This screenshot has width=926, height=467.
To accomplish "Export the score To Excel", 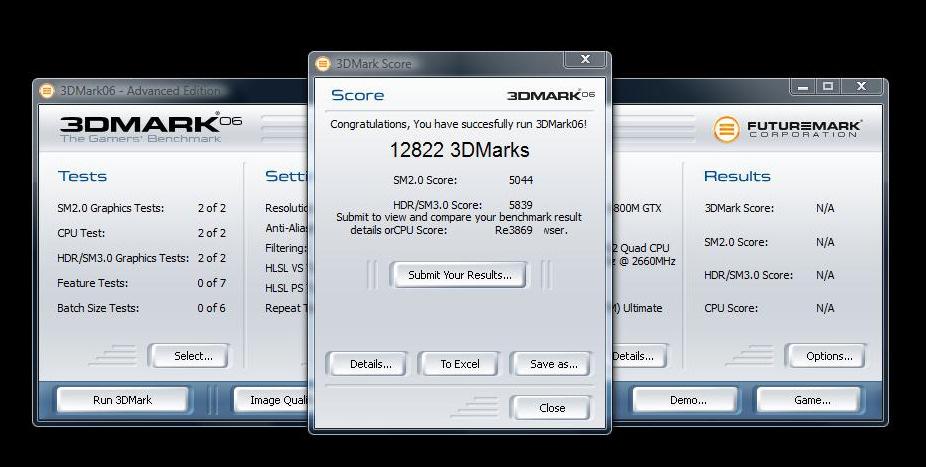I will click(459, 364).
